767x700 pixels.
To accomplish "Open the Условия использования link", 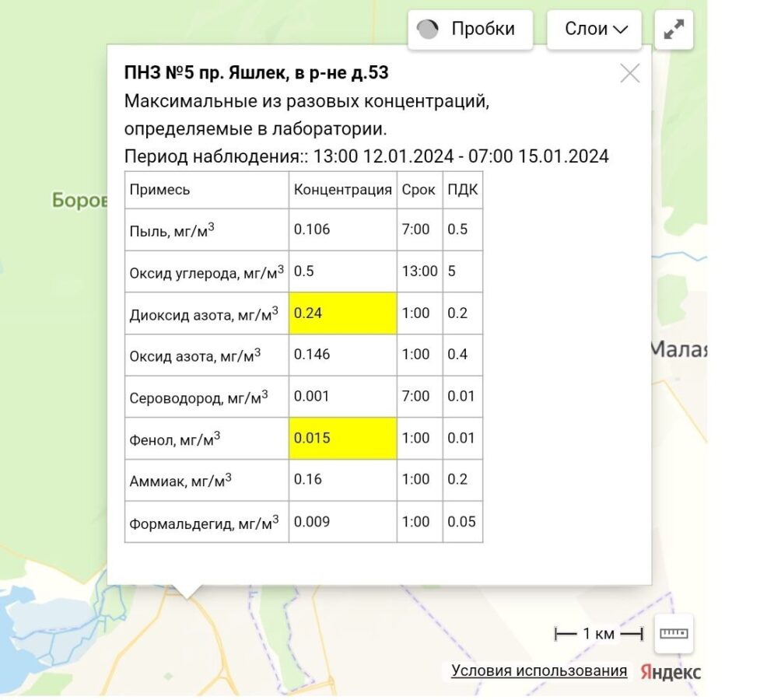I will (539, 670).
